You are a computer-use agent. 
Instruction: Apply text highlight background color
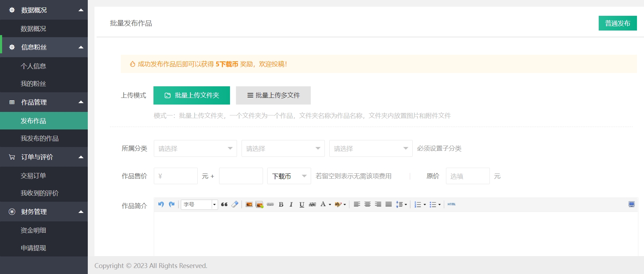coord(338,204)
